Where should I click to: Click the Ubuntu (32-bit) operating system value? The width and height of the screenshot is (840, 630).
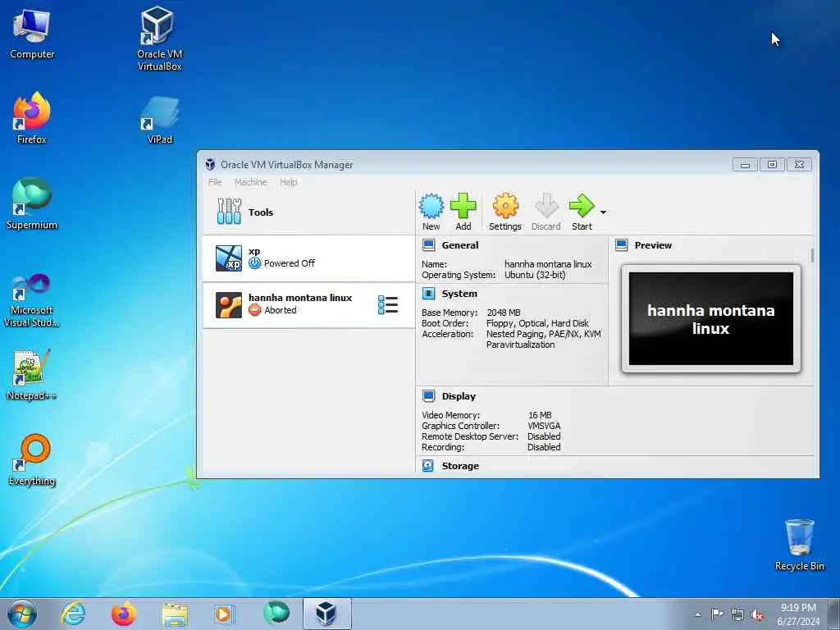(x=535, y=275)
